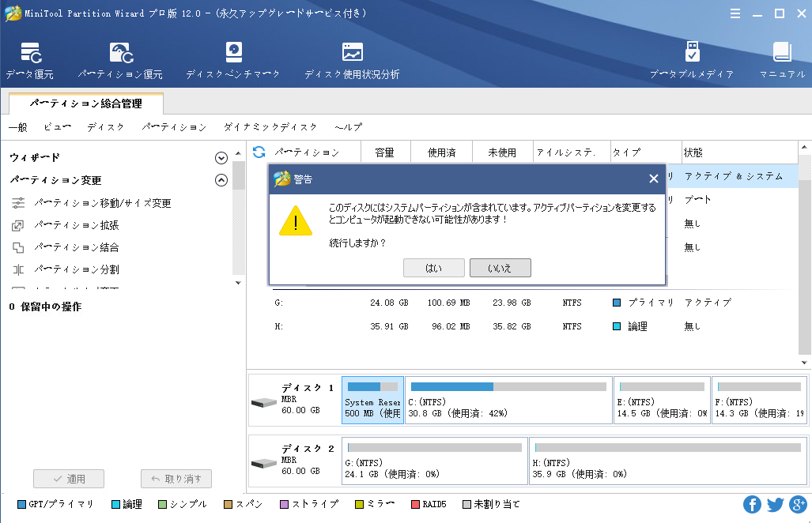Open the マニュアル help icon
812x523 pixels.
[x=781, y=59]
